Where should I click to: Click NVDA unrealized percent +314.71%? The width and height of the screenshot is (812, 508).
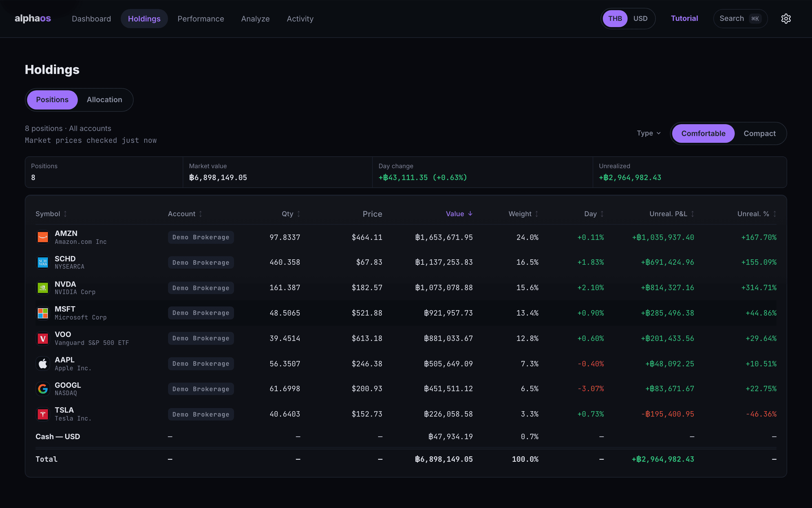click(x=759, y=288)
